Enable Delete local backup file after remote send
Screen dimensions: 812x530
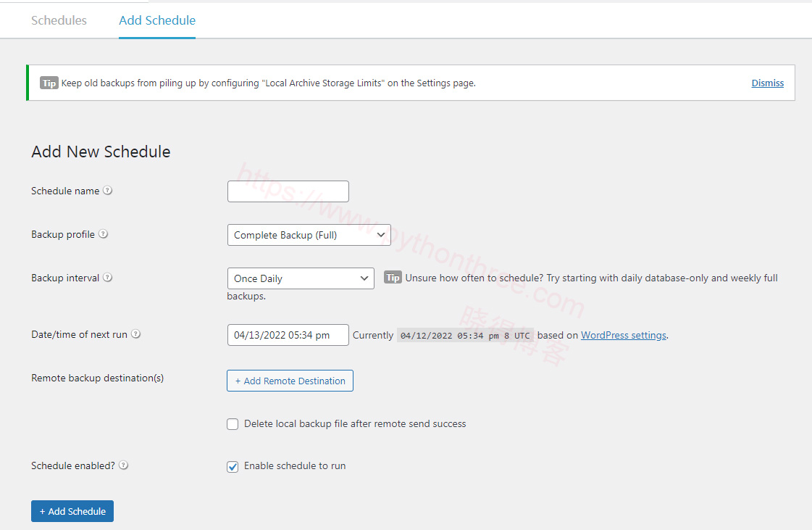click(233, 424)
